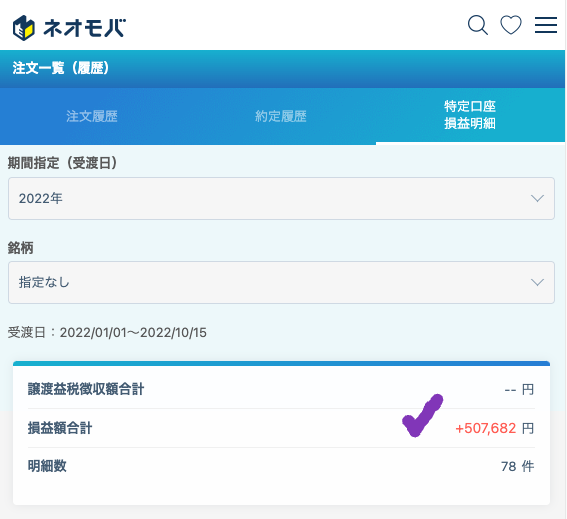Click the 明細数 row label
567x519 pixels.
(47, 466)
